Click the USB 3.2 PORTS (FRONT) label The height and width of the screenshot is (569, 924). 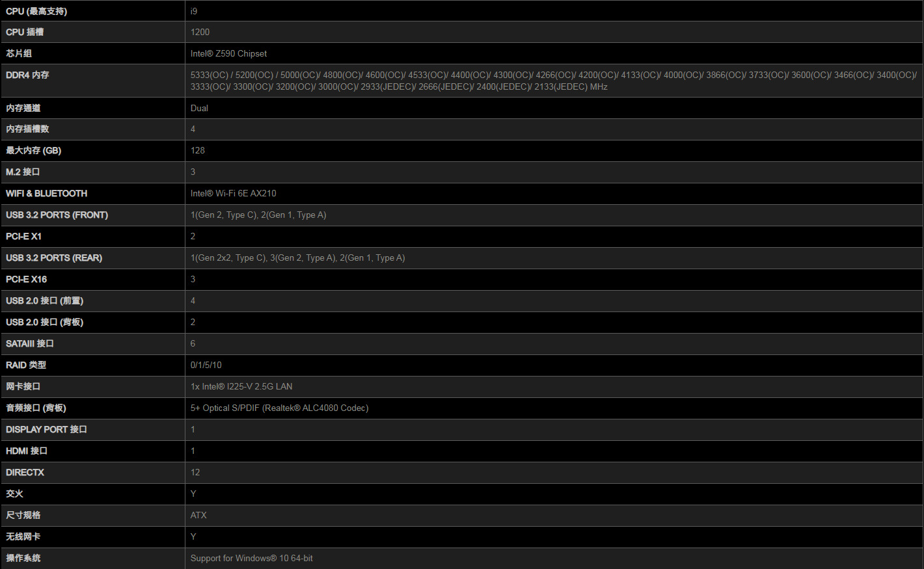click(57, 215)
